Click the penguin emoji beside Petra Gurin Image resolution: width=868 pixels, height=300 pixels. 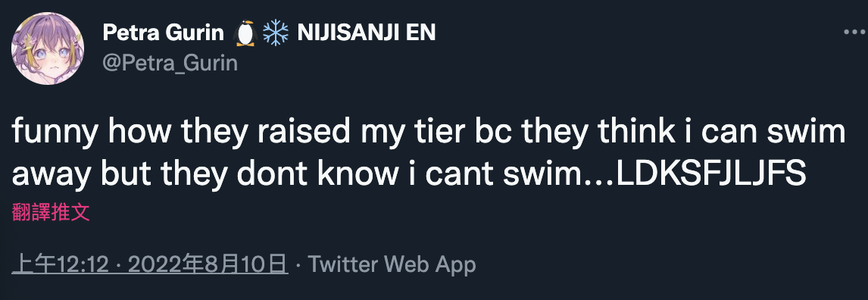click(245, 34)
